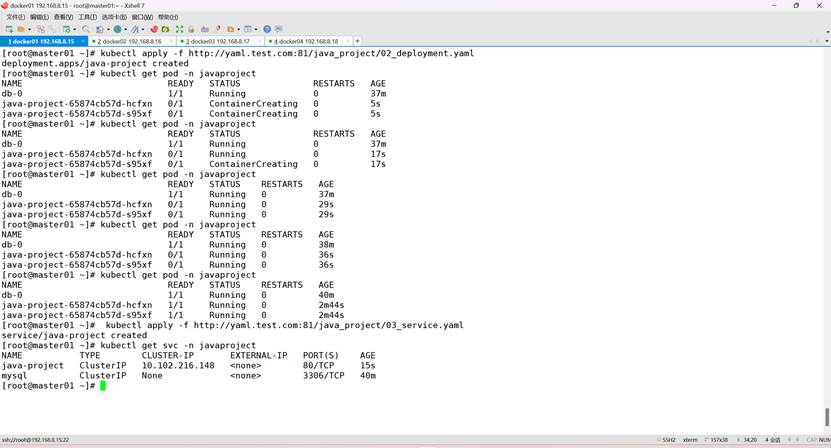
Task: Minimize the Xshell window
Action: point(774,5)
